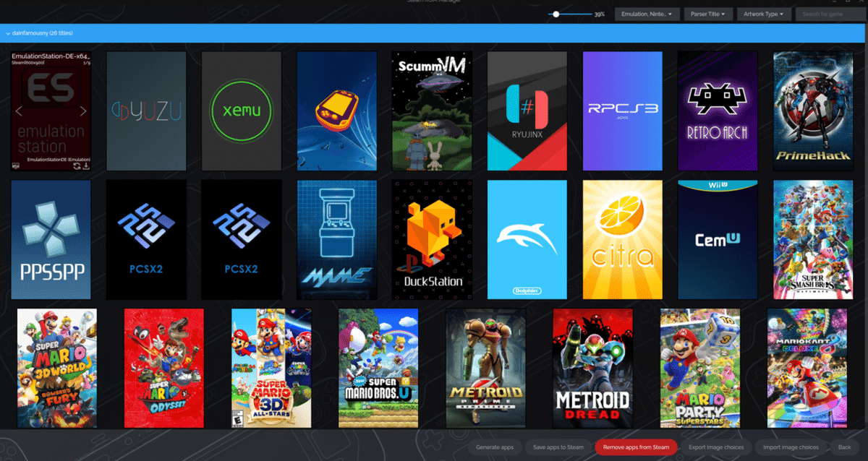Click Generate apps button
The height and width of the screenshot is (461, 868).
[495, 447]
